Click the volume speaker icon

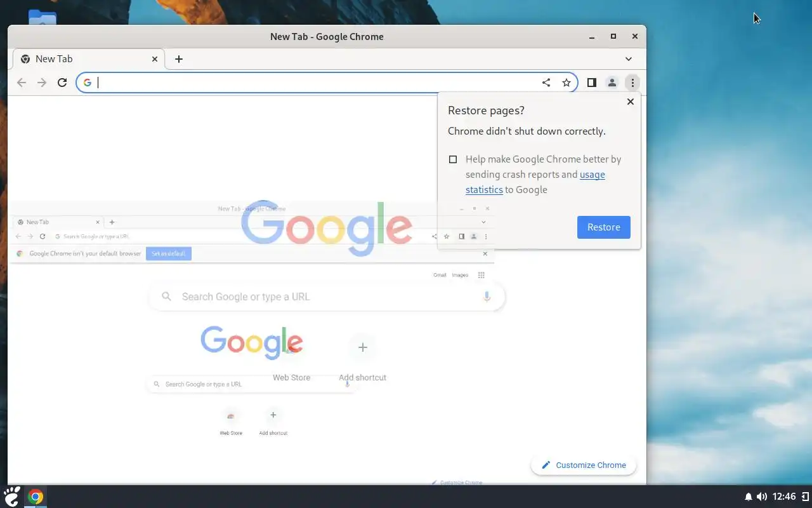(762, 497)
